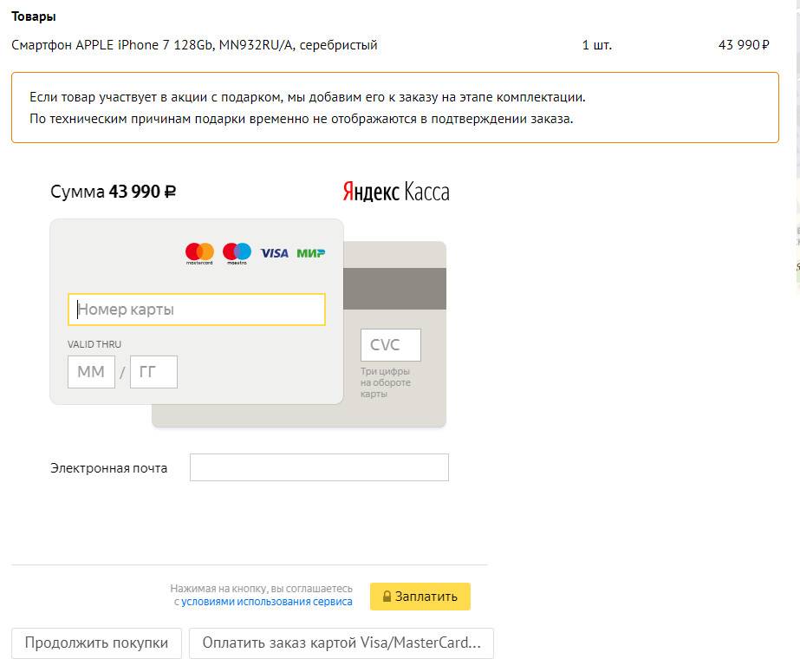Select the MM expiry month field
The image size is (800, 672).
coord(91,372)
